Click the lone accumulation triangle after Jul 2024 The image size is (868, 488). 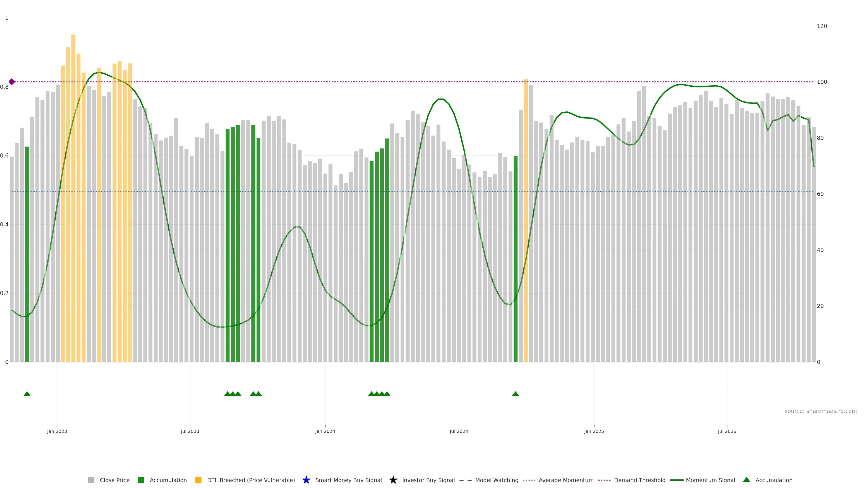(515, 394)
